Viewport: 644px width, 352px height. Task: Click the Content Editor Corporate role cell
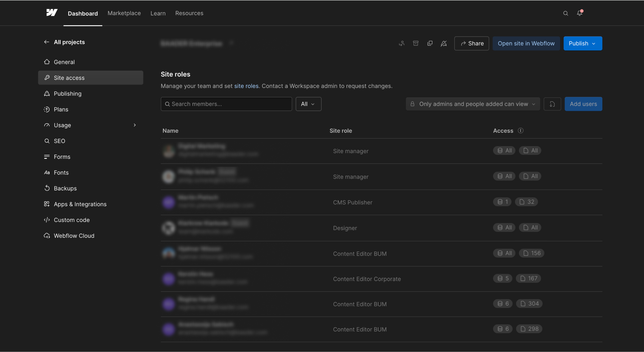367,279
